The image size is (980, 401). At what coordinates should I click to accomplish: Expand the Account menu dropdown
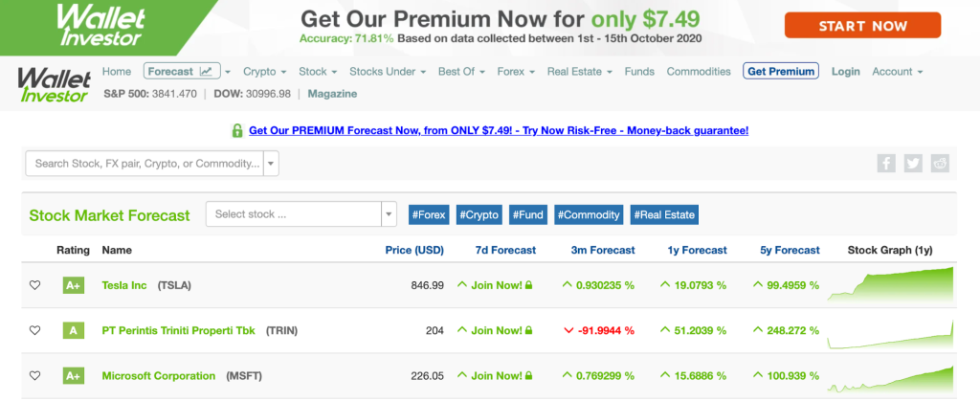(x=897, y=71)
